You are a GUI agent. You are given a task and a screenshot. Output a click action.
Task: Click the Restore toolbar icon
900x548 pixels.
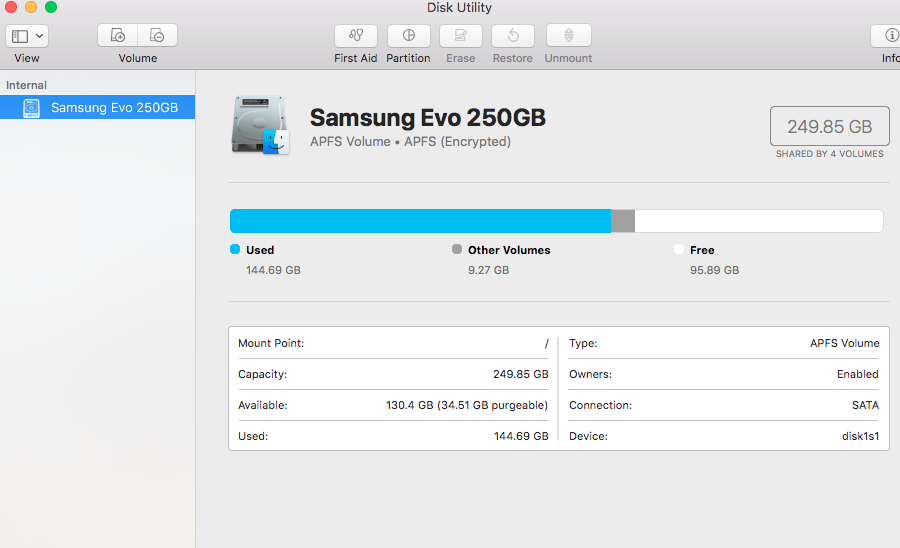pyautogui.click(x=513, y=36)
